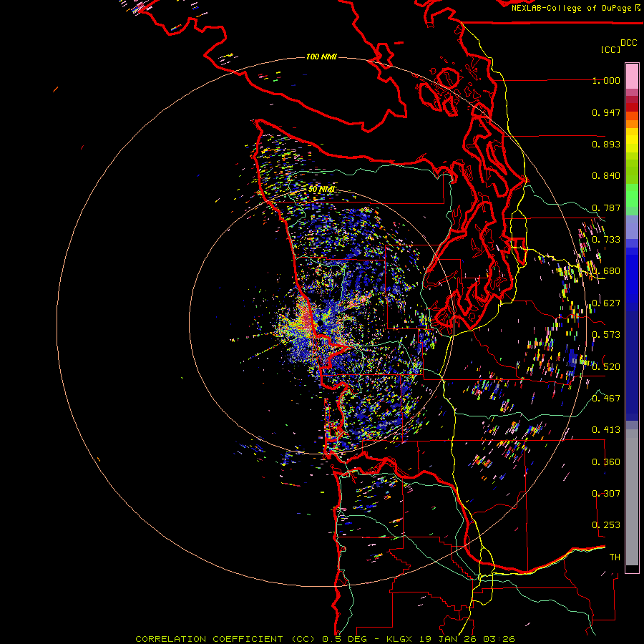
Task: Select the 0.360 scale value
Action: click(x=606, y=462)
